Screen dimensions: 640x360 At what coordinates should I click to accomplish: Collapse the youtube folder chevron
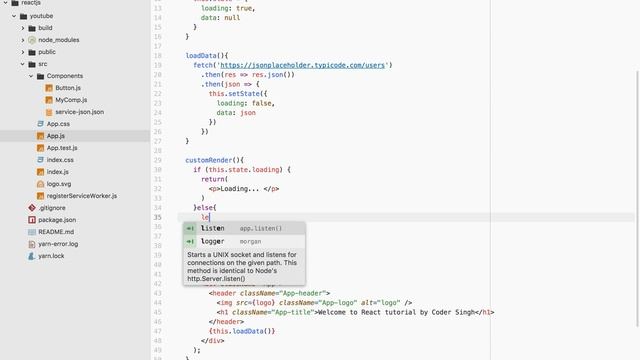14,16
